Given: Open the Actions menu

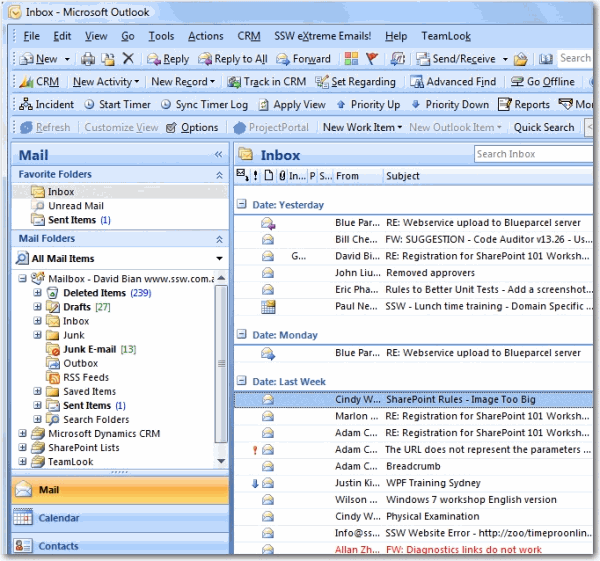Looking at the screenshot, I should (x=205, y=36).
